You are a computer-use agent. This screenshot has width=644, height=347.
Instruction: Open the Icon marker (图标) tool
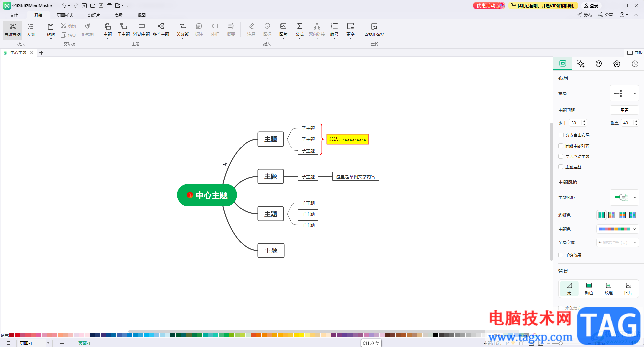[x=267, y=30]
